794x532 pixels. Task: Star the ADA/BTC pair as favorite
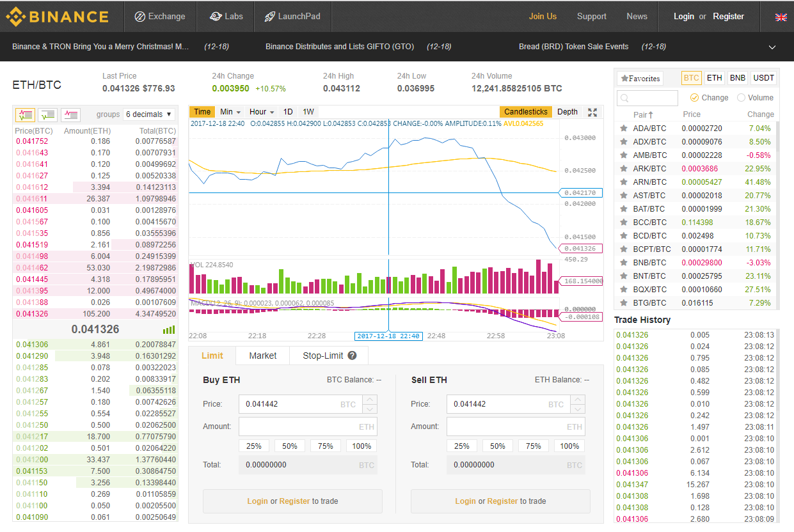(623, 129)
